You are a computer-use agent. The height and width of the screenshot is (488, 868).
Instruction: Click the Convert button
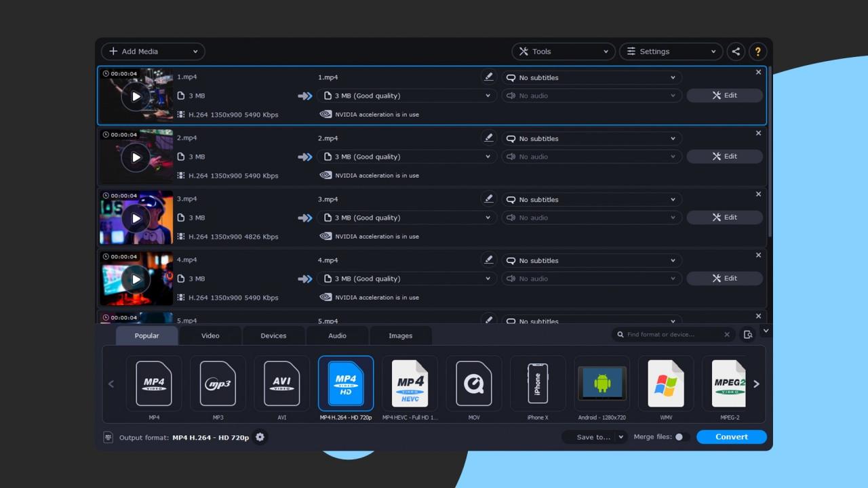pyautogui.click(x=731, y=437)
